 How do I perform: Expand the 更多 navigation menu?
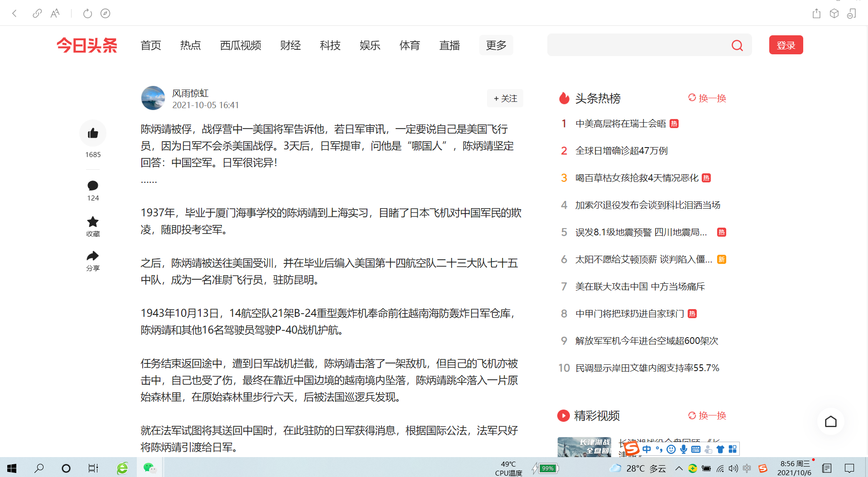click(x=496, y=45)
